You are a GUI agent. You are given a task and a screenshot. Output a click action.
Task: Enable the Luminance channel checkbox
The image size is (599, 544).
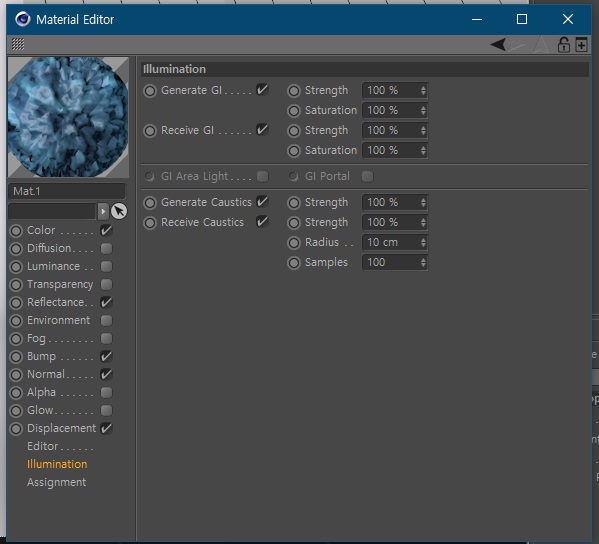coord(107,266)
